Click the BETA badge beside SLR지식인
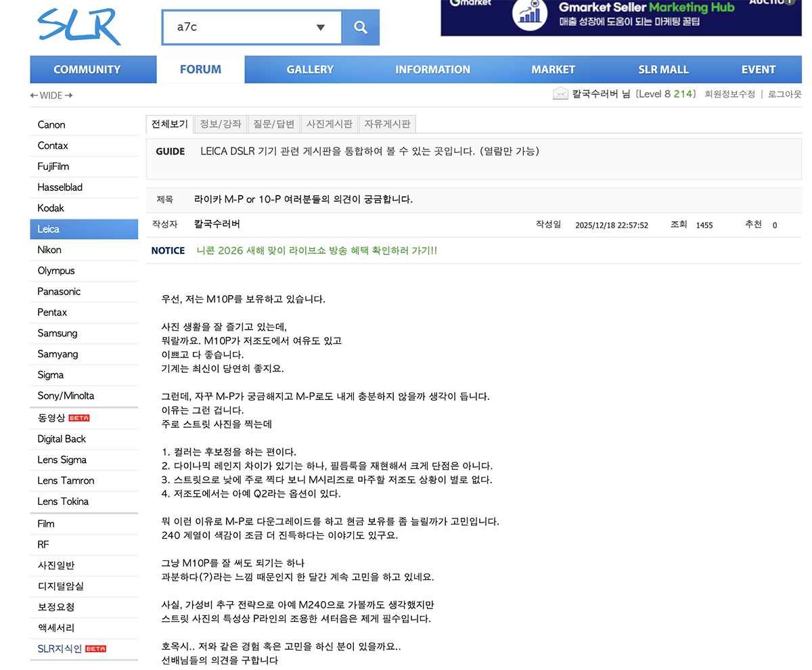 click(x=95, y=648)
